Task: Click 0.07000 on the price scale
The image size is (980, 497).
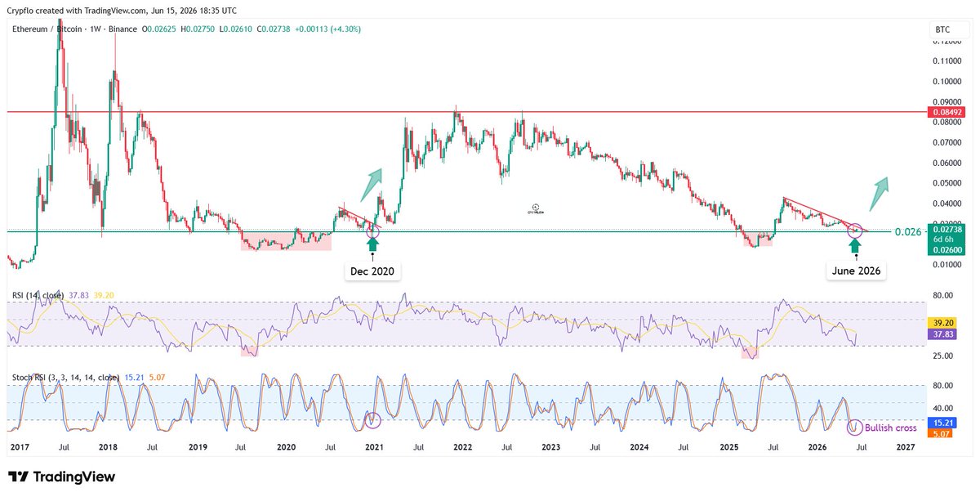Action: tap(947, 143)
